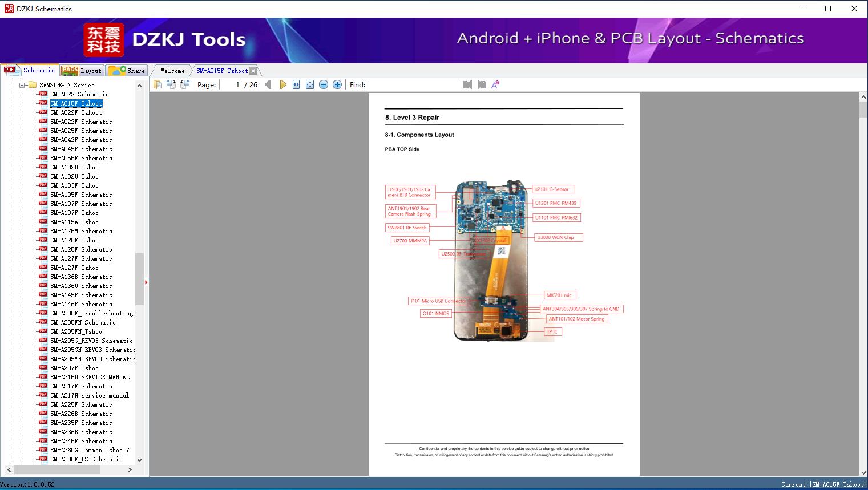The width and height of the screenshot is (868, 490).
Task: Zoom out with the minus icon
Action: pyautogui.click(x=324, y=84)
